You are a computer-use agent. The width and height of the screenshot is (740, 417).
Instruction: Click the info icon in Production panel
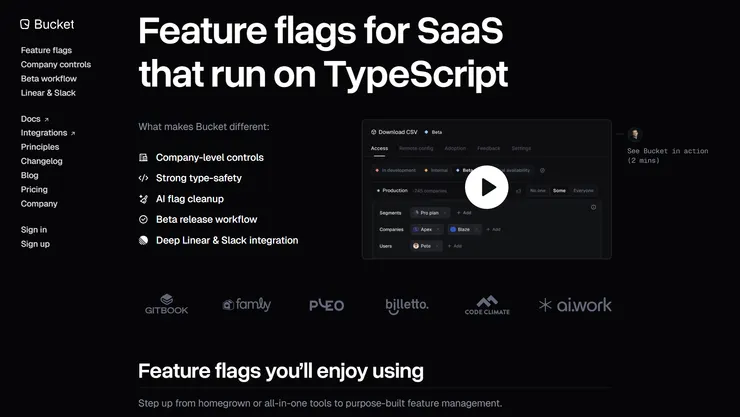pyautogui.click(x=593, y=207)
